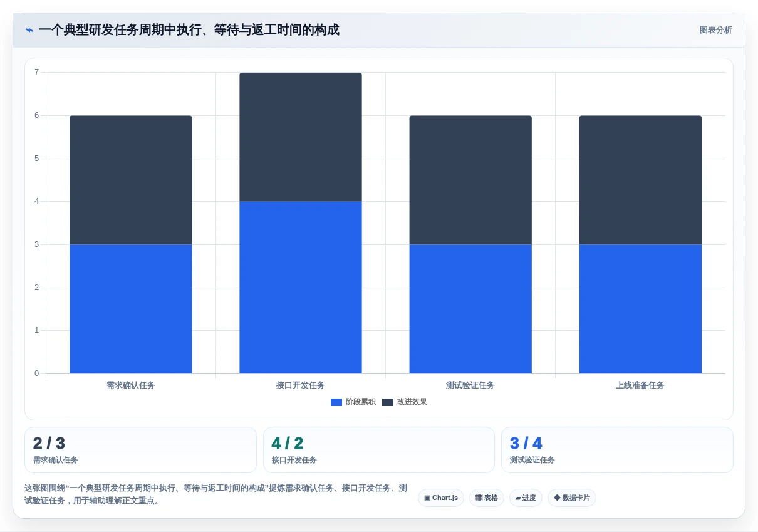Select the 数据卡片 tag chip
Image resolution: width=758 pixels, height=532 pixels.
572,498
